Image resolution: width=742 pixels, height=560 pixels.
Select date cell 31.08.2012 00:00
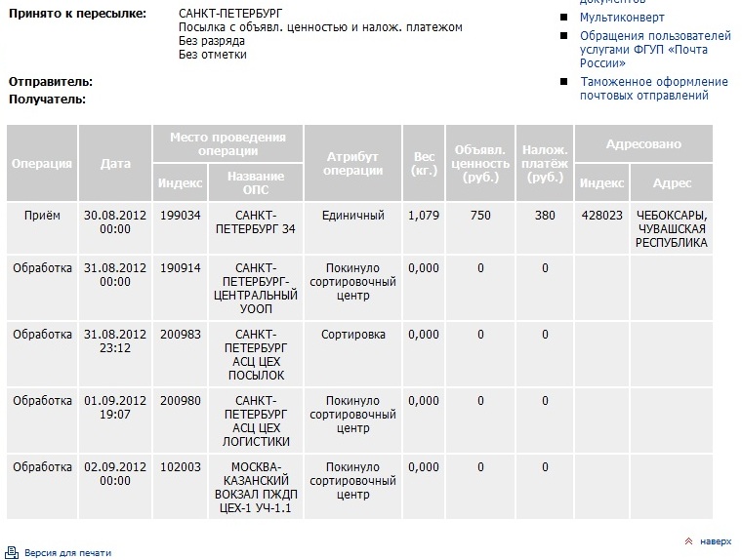pos(115,288)
